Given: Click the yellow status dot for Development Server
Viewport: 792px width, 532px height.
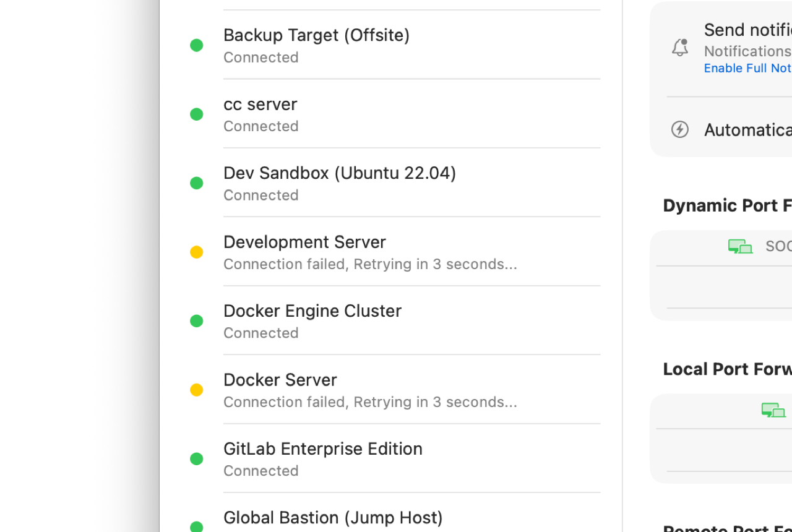Looking at the screenshot, I should 196,252.
